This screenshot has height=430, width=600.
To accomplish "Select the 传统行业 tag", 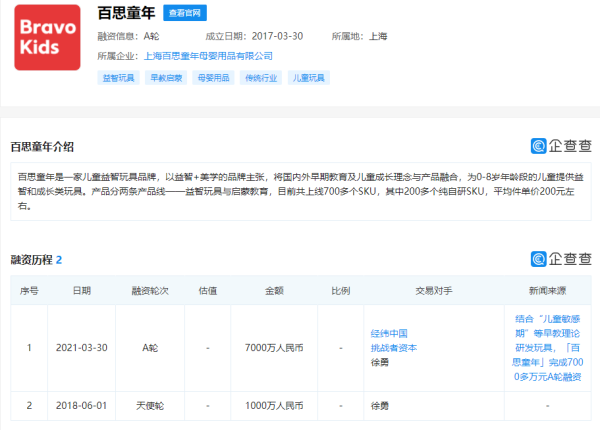I will [x=261, y=78].
